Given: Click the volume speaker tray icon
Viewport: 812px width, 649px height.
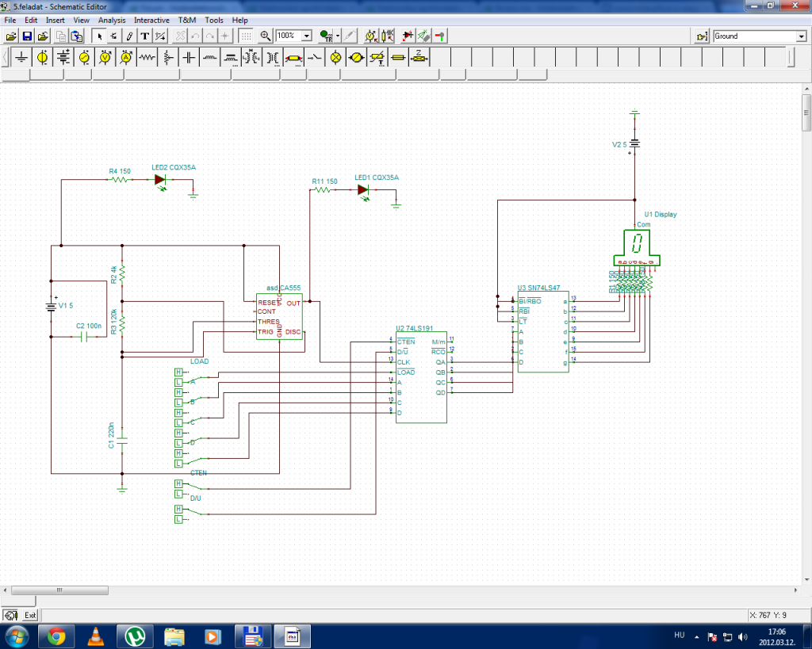Looking at the screenshot, I should (742, 637).
